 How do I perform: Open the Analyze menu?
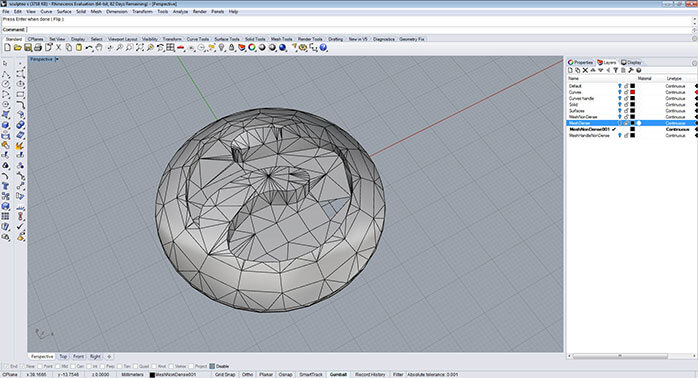[180, 12]
